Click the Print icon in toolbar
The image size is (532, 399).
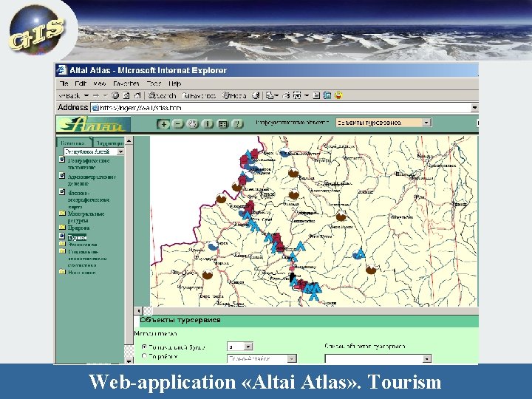coord(286,95)
